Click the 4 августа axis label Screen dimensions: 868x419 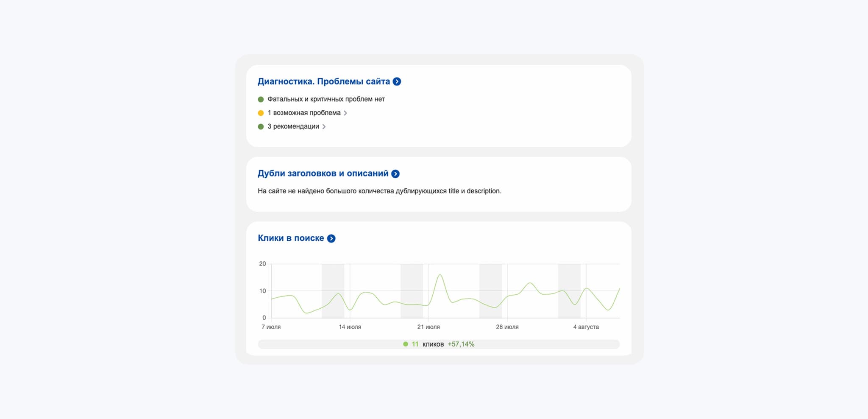(586, 327)
